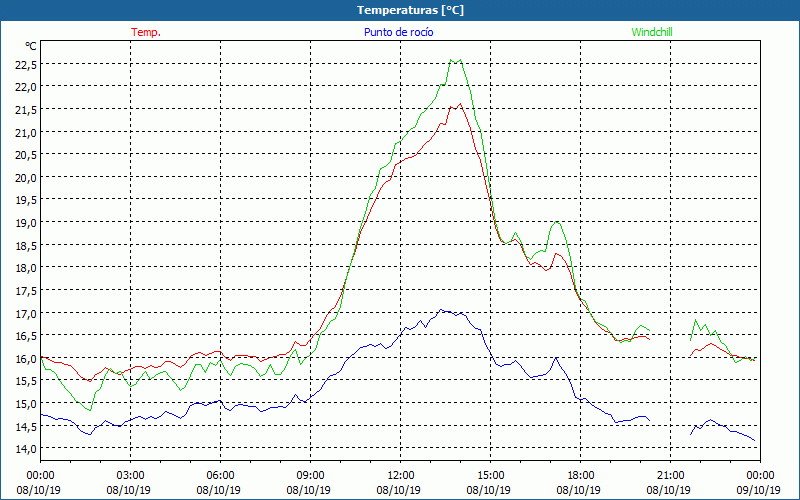Viewport: 800px width, 500px height.
Task: Click the 09:00 time axis label
Action: [x=311, y=475]
